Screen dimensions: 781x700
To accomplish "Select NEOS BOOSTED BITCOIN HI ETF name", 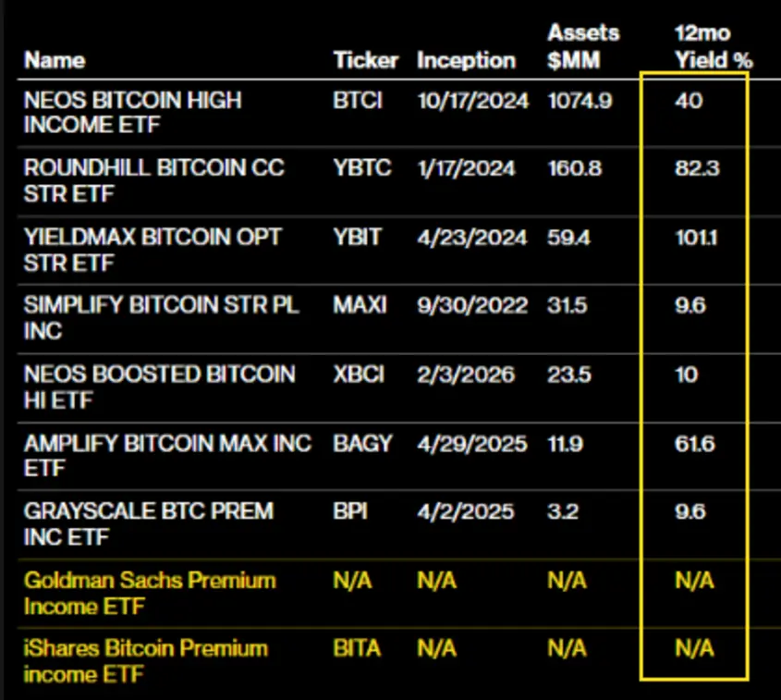I will (x=159, y=387).
